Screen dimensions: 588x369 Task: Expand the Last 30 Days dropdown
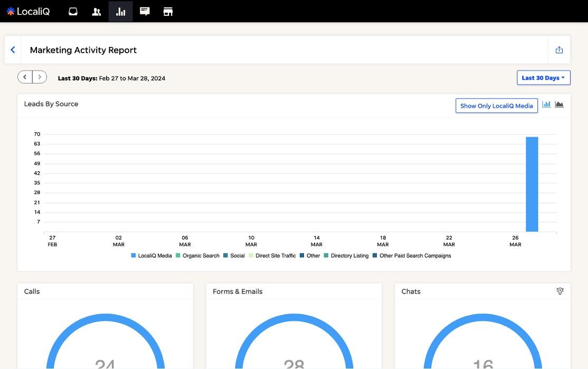coord(543,78)
